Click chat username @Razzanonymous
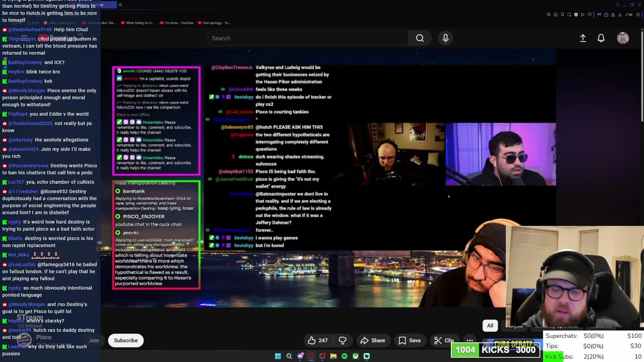 pos(28,165)
